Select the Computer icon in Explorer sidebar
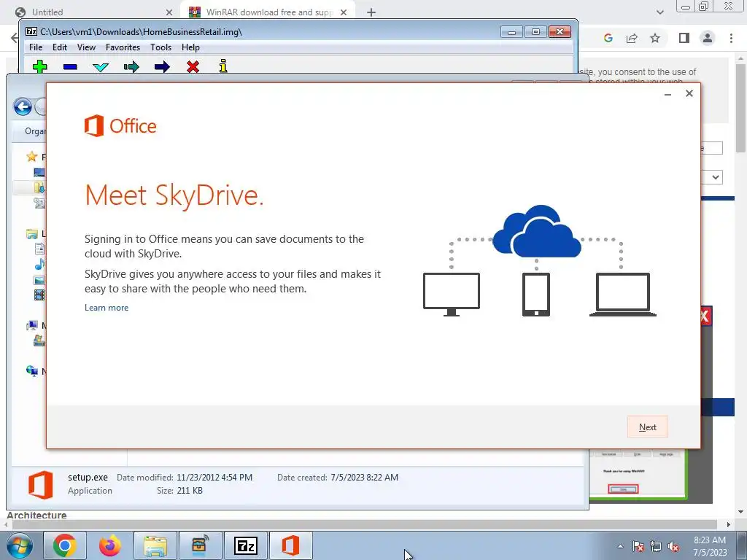 point(32,326)
